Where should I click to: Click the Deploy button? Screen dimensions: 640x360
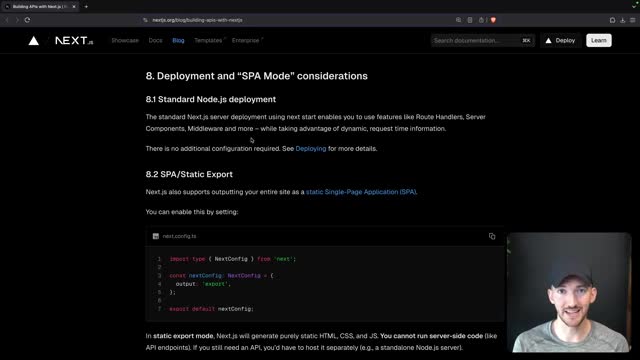click(560, 40)
